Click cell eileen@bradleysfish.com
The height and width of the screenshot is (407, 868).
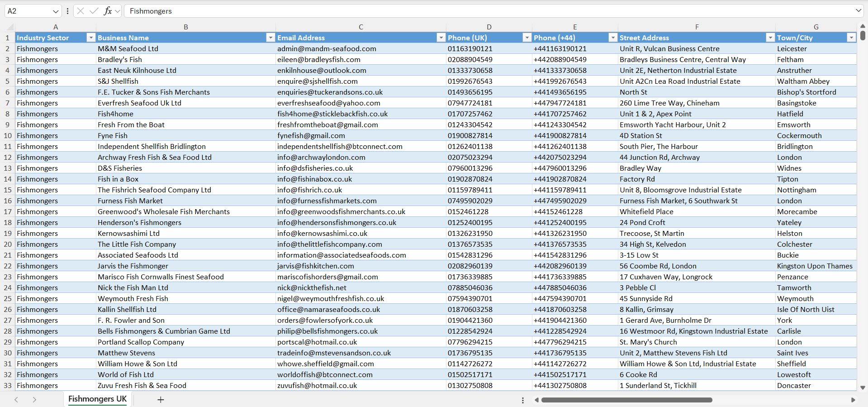[x=361, y=59]
